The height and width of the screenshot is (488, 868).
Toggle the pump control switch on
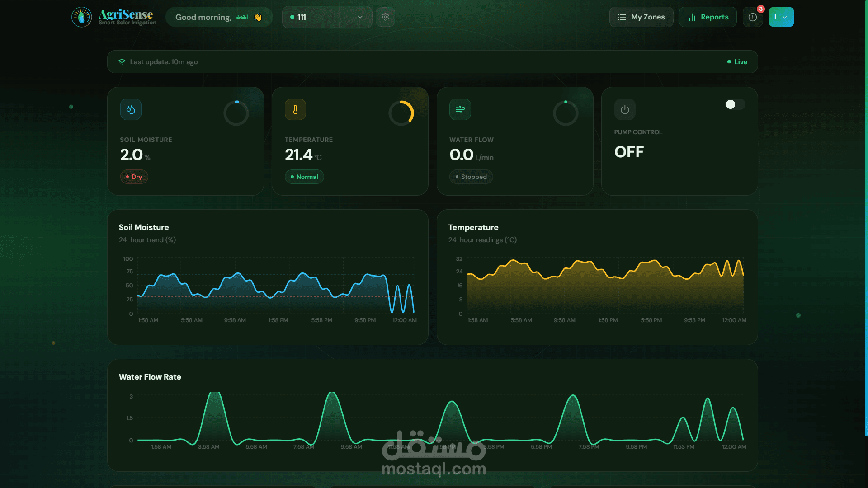(735, 104)
